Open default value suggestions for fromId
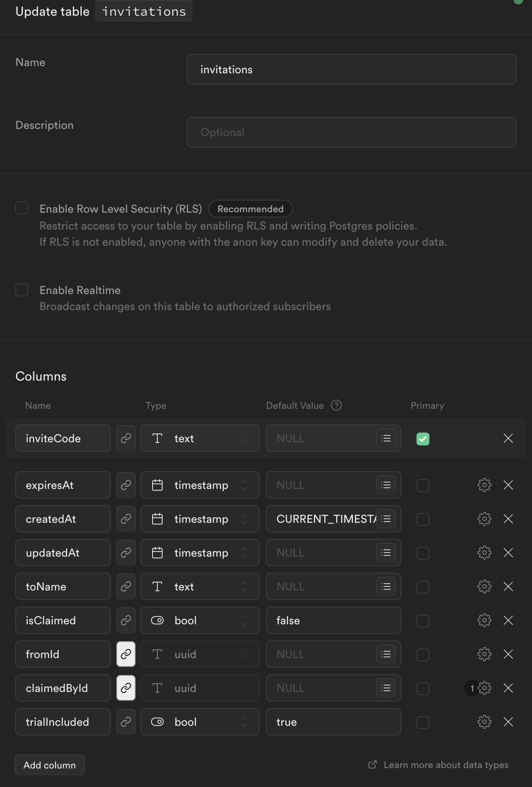Image resolution: width=532 pixels, height=787 pixels. [x=386, y=654]
